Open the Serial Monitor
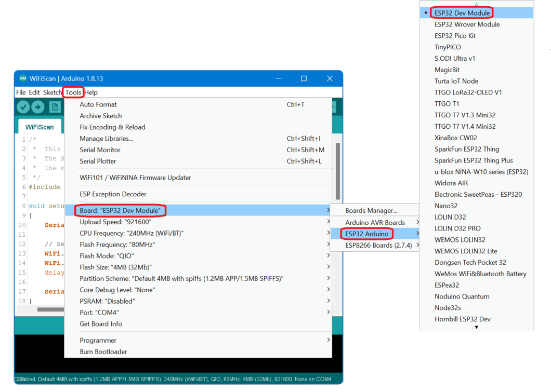Screen dimensions: 551x392 [x=198, y=150]
